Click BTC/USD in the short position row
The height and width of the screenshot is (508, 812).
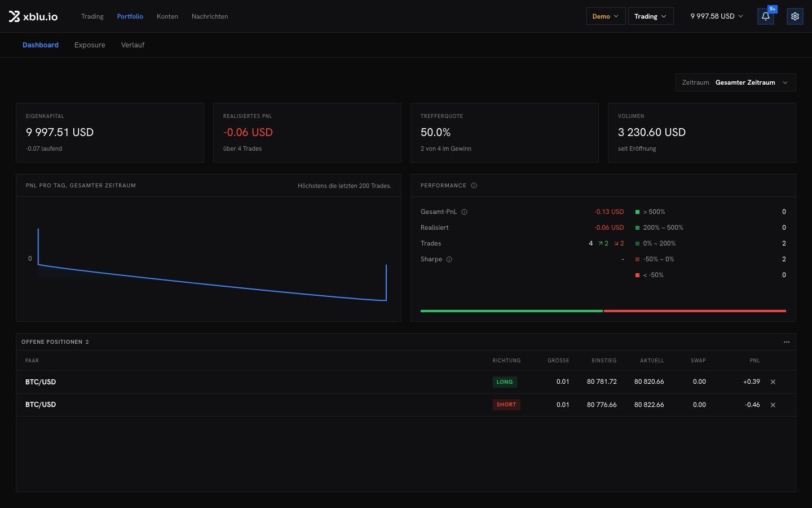point(41,405)
